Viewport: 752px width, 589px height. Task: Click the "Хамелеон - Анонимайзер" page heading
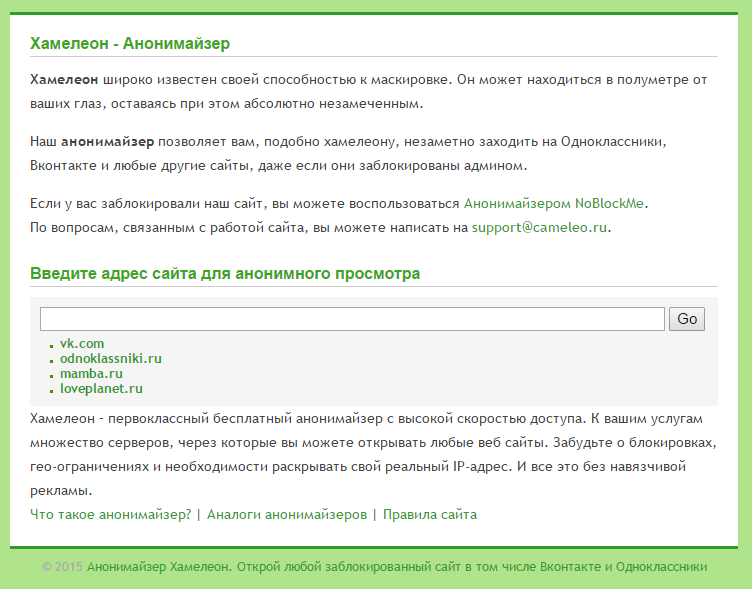[x=130, y=44]
